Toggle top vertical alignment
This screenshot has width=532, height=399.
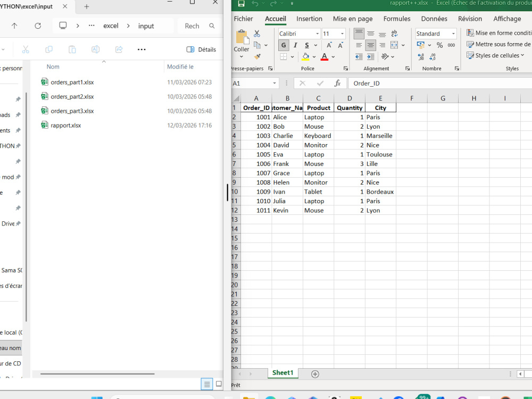[359, 34]
